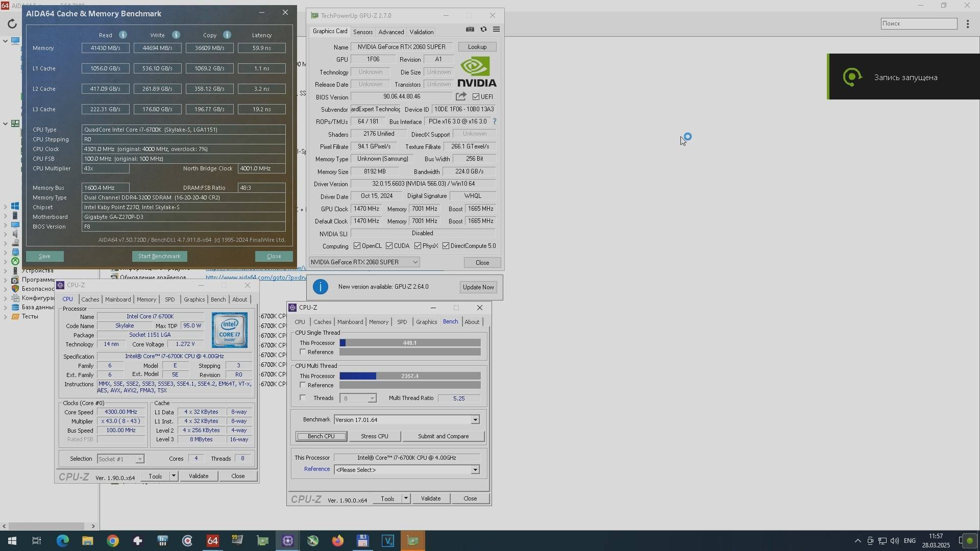Viewport: 980px width, 551px height.
Task: Click the share BIOS icon in GPU-Z
Action: pyautogui.click(x=461, y=96)
